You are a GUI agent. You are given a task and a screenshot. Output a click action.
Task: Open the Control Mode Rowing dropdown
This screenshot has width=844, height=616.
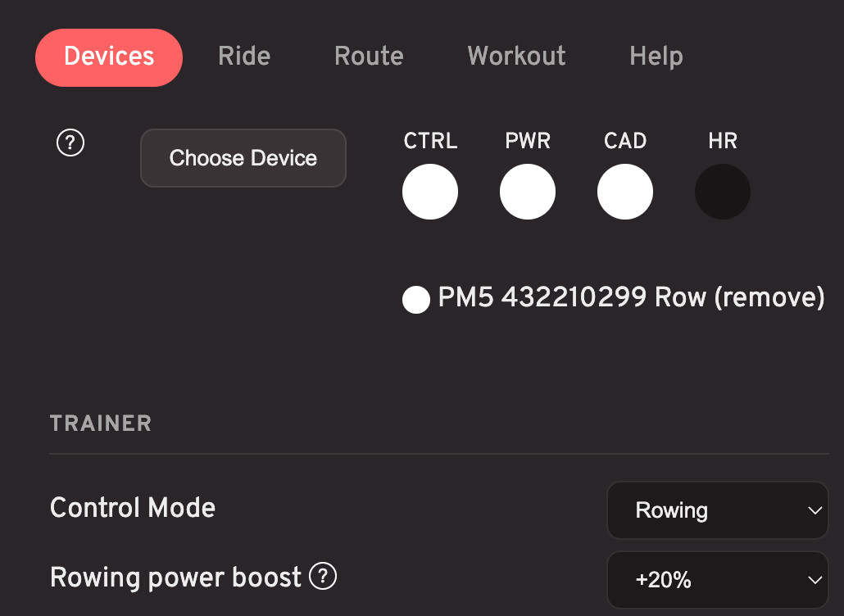tap(718, 510)
